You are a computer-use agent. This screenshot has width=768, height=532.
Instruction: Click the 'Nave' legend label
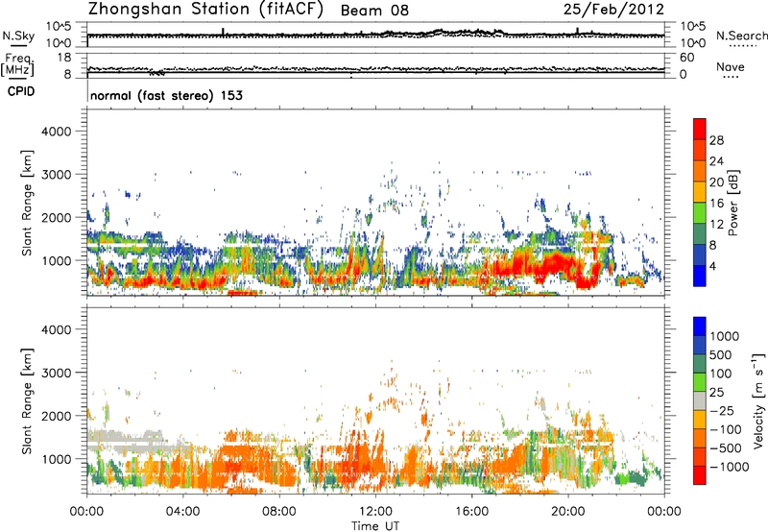click(731, 66)
